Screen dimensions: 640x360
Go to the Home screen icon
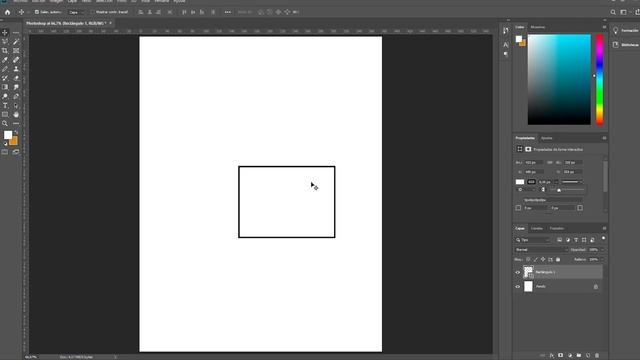[x=7, y=12]
